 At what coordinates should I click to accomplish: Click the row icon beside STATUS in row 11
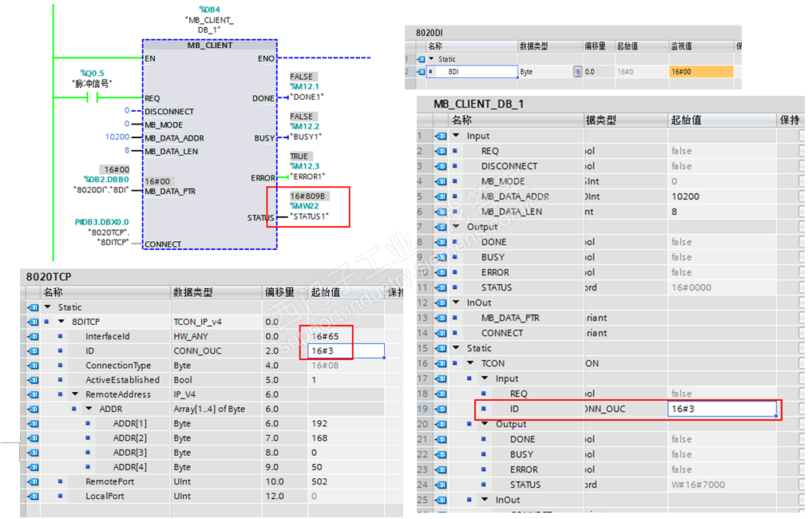pyautogui.click(x=441, y=287)
